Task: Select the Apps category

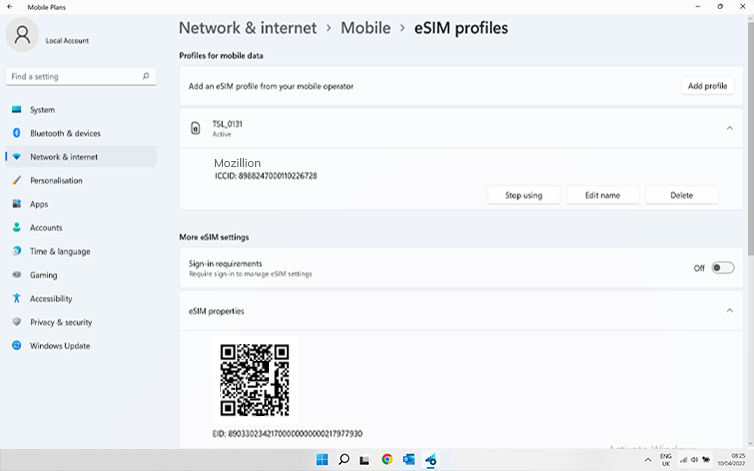Action: coord(39,204)
